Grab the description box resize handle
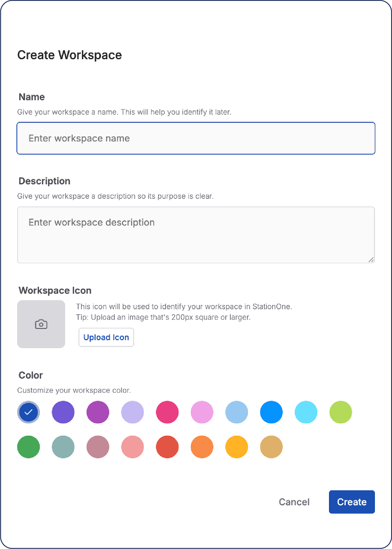This screenshot has height=549, width=392. [371, 260]
